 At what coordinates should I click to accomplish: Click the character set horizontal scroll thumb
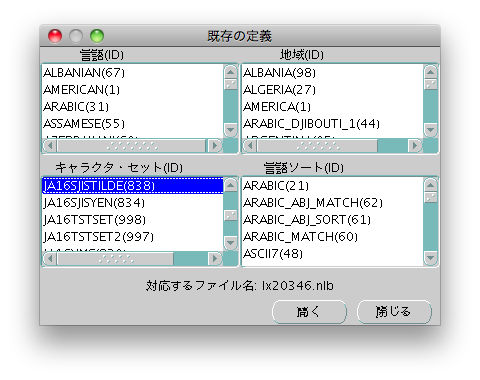coord(115,258)
